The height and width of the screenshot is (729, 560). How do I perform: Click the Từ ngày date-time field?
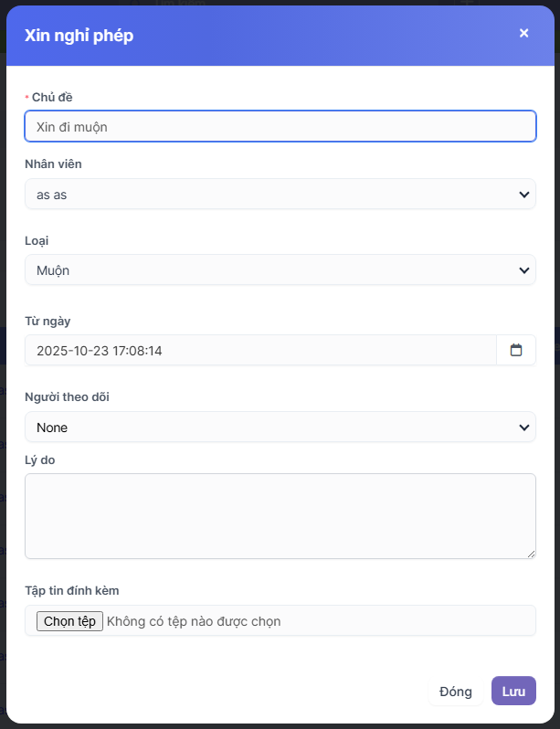[260, 350]
